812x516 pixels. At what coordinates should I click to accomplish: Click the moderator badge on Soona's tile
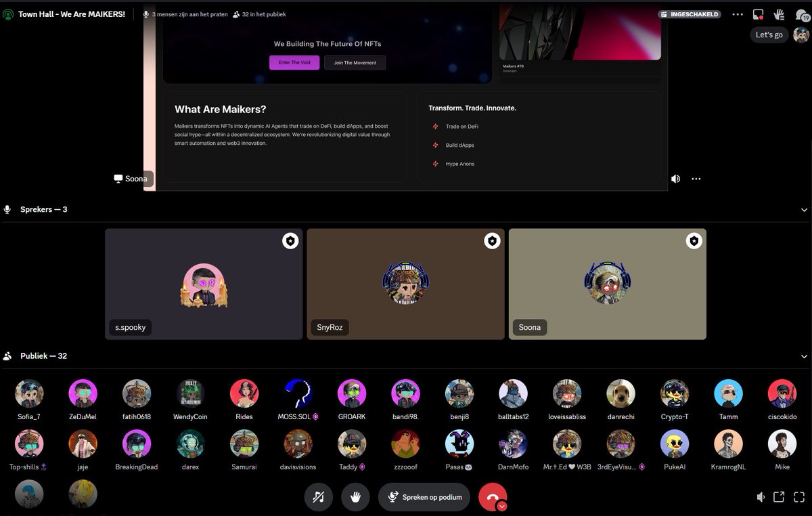tap(694, 240)
